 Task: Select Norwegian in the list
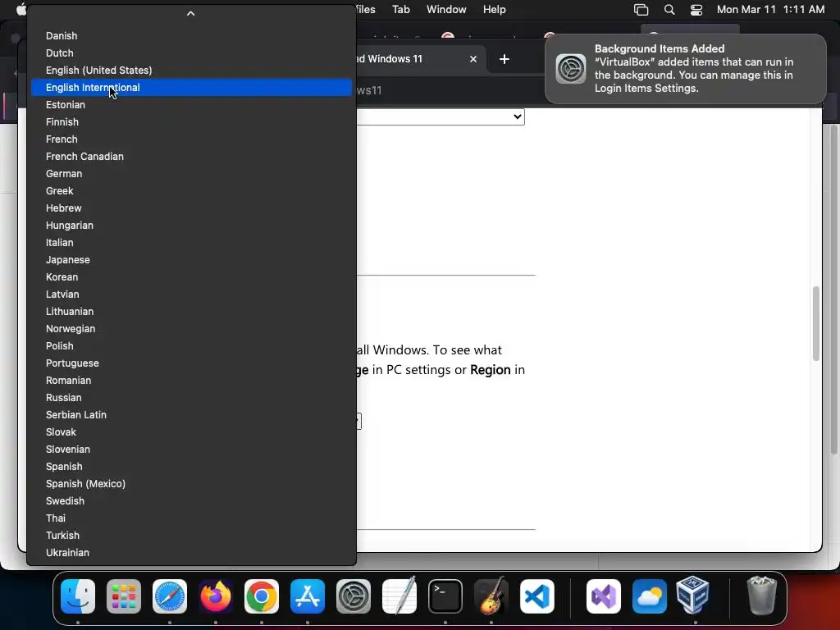click(x=191, y=329)
